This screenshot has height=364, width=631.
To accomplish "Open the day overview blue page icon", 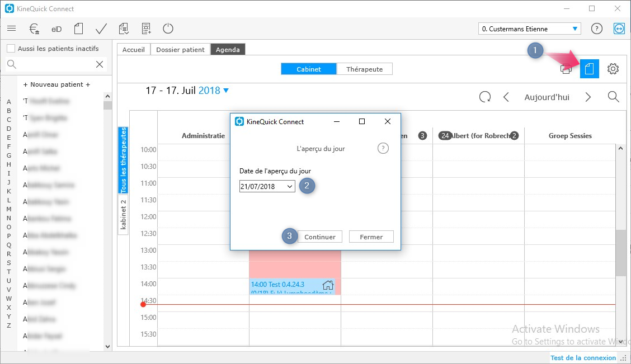I will pos(589,69).
